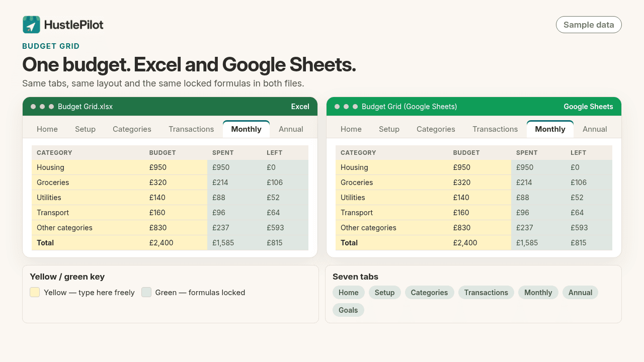This screenshot has width=644, height=362.
Task: Click the Spent column header in Excel window
Action: [234, 153]
